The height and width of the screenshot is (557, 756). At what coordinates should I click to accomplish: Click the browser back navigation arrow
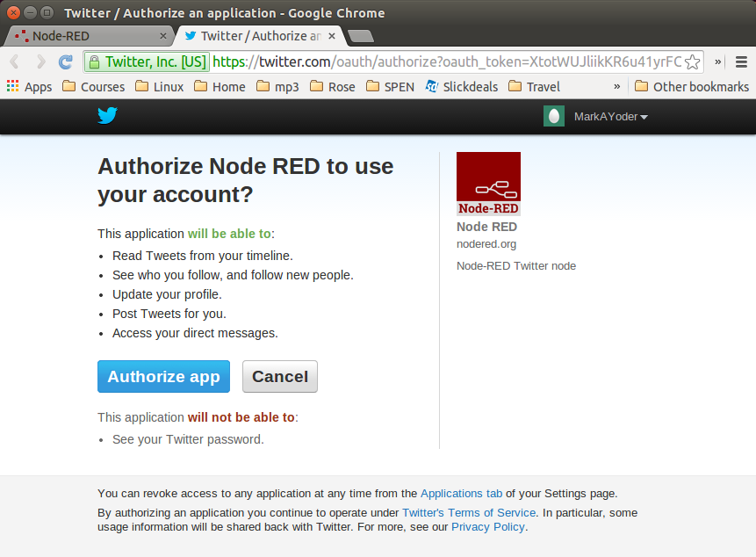point(14,62)
